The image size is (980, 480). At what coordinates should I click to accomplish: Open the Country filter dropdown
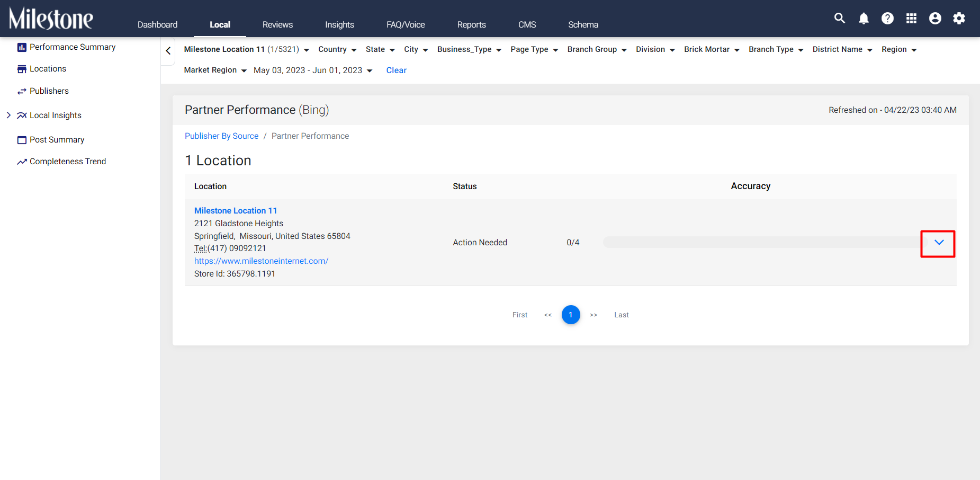[x=337, y=49]
